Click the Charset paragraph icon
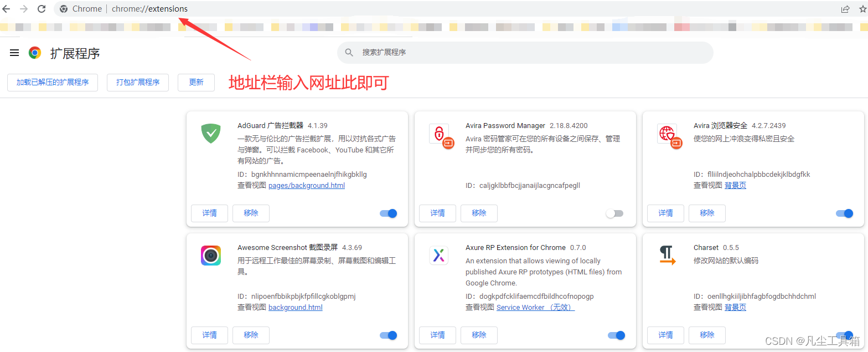The height and width of the screenshot is (352, 868). [x=667, y=256]
